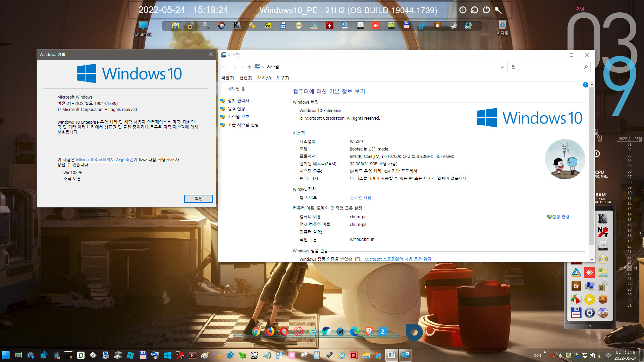Open the 보기(V) menu
The width and height of the screenshot is (644, 362).
point(264,78)
